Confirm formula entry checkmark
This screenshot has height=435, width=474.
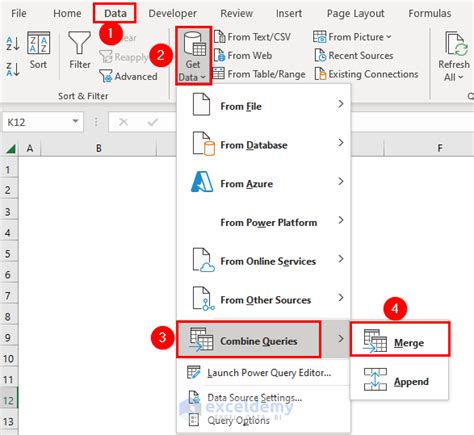[153, 122]
